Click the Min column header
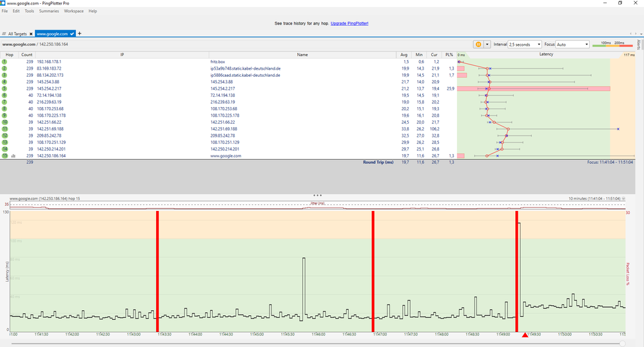 point(419,55)
